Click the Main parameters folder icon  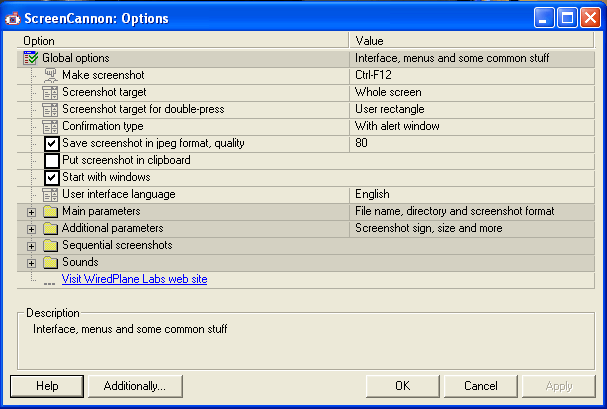click(x=50, y=211)
